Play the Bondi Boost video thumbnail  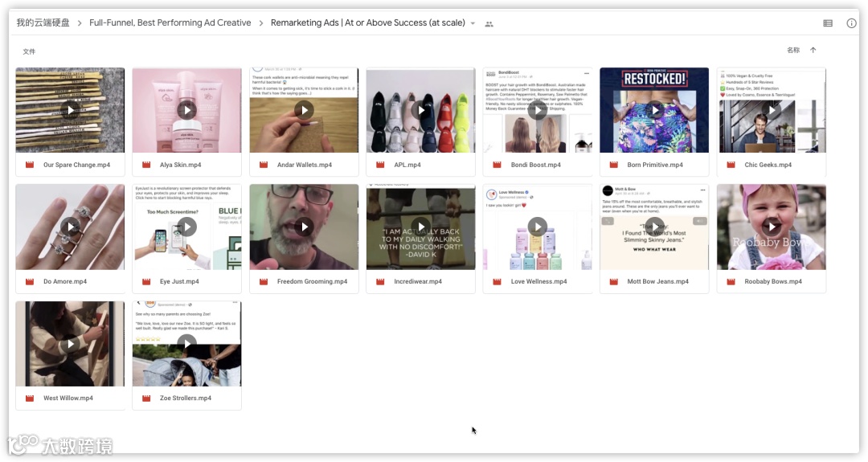click(538, 110)
